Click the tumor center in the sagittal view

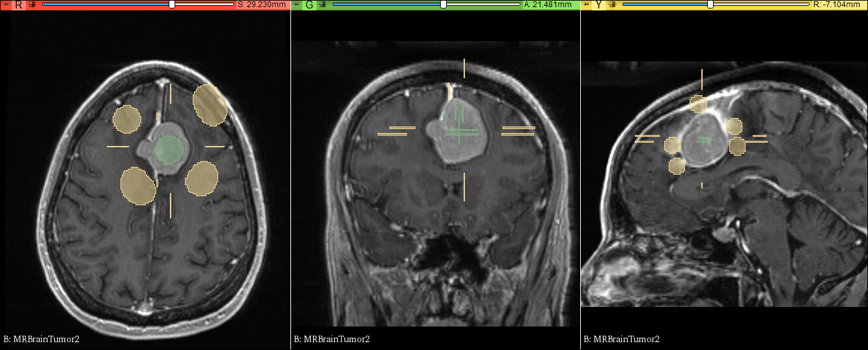703,139
